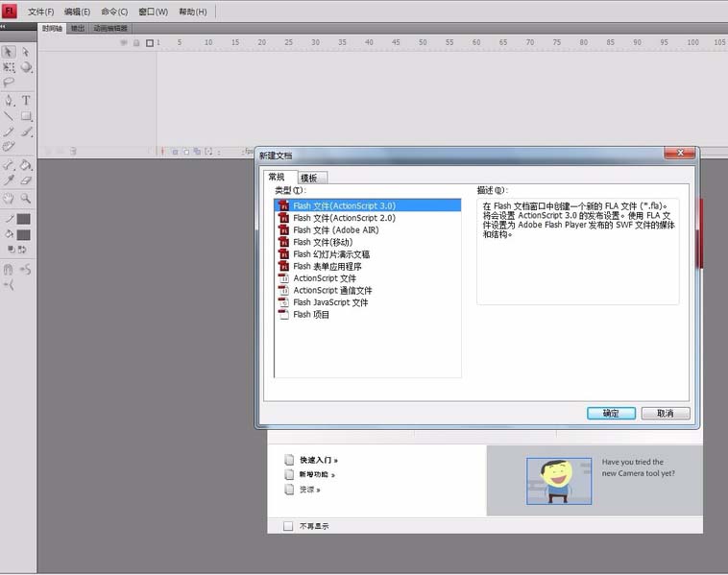Image resolution: width=728 pixels, height=575 pixels.
Task: Confirm with the 确定 button
Action: point(611,413)
